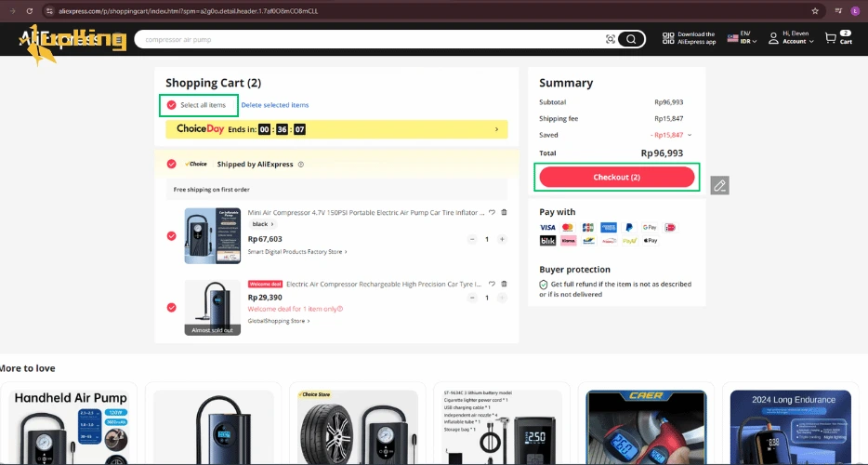This screenshot has width=868, height=465.
Task: Decrease quantity of Electric Air Compressor
Action: pos(472,298)
